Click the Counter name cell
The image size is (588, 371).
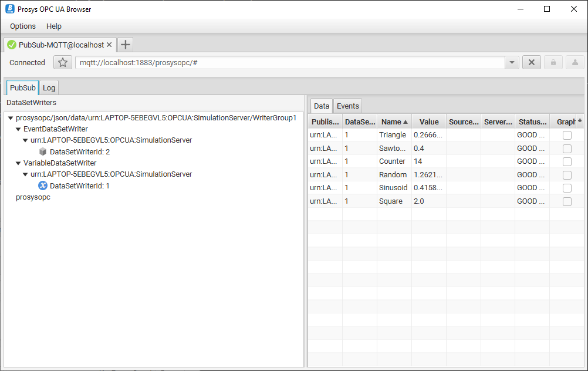(x=392, y=161)
